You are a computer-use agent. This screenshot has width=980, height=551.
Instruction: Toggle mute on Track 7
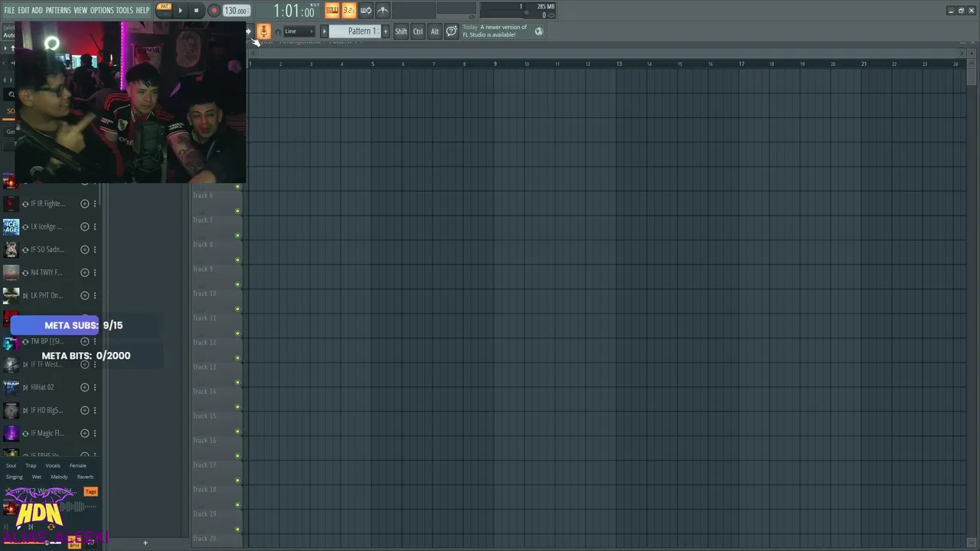pyautogui.click(x=237, y=236)
